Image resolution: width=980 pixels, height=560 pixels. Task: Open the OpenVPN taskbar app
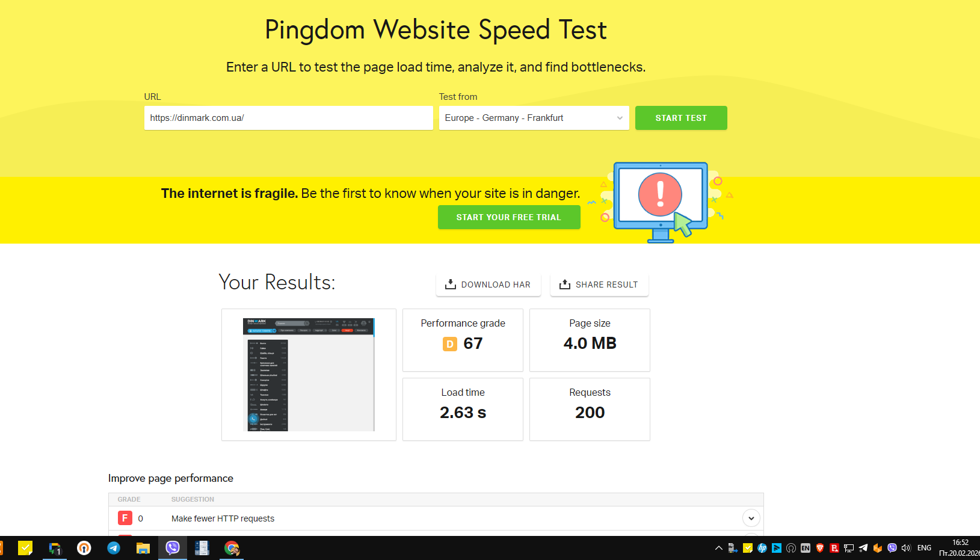[84, 548]
